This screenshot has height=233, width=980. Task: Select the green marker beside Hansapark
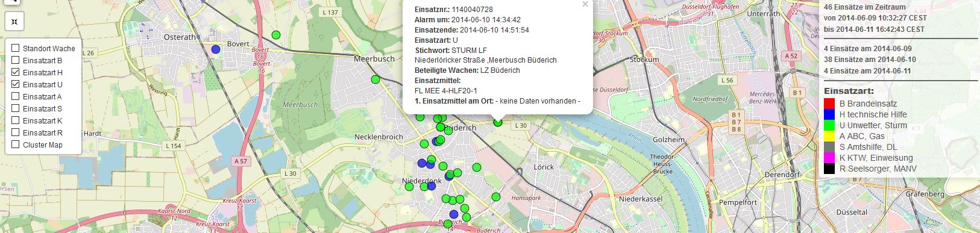pos(496,197)
